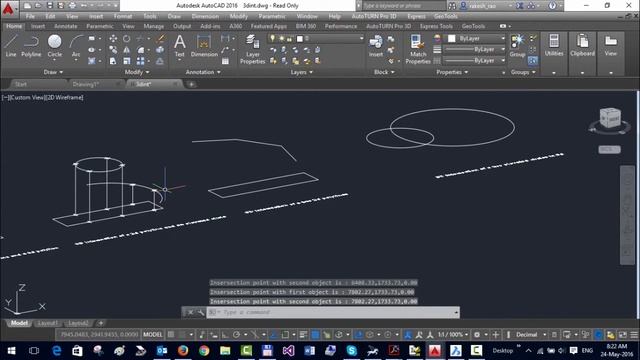Open the annotation scale 1:1 dropdown

tap(453, 335)
